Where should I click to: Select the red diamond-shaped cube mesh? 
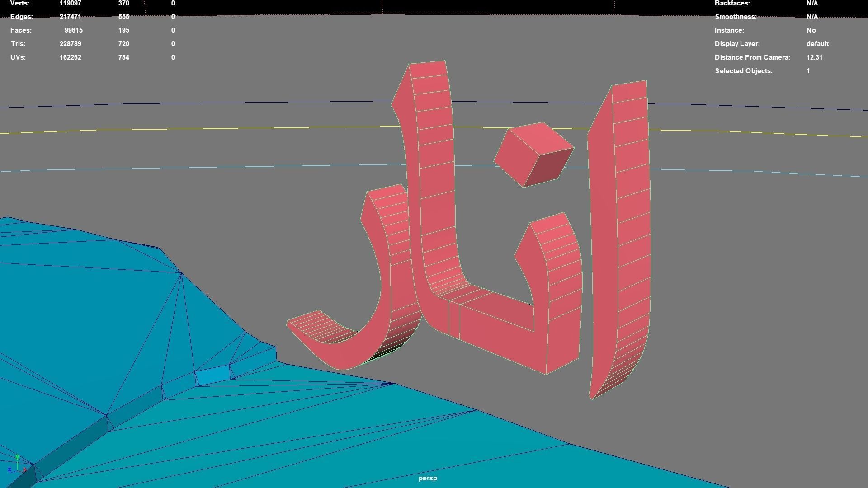pyautogui.click(x=533, y=155)
